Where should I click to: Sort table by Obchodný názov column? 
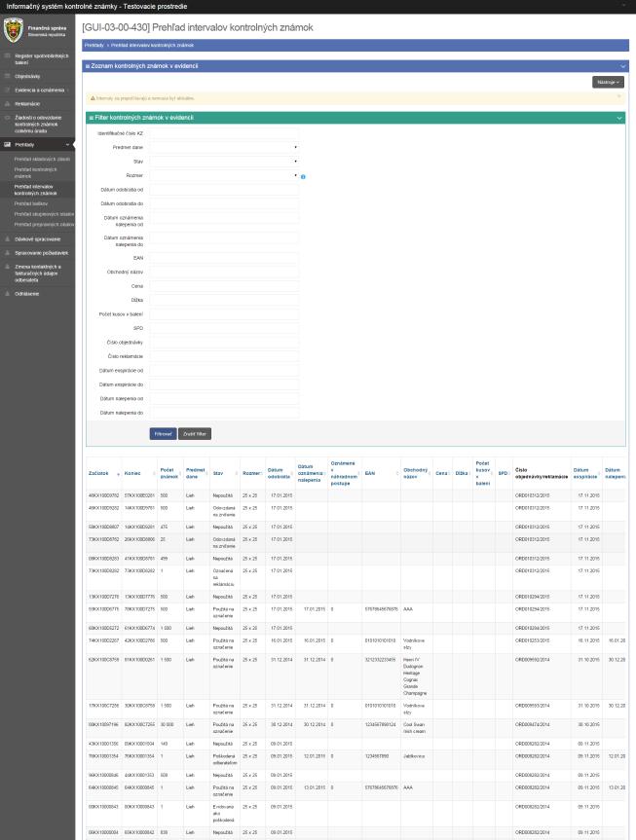tap(415, 473)
